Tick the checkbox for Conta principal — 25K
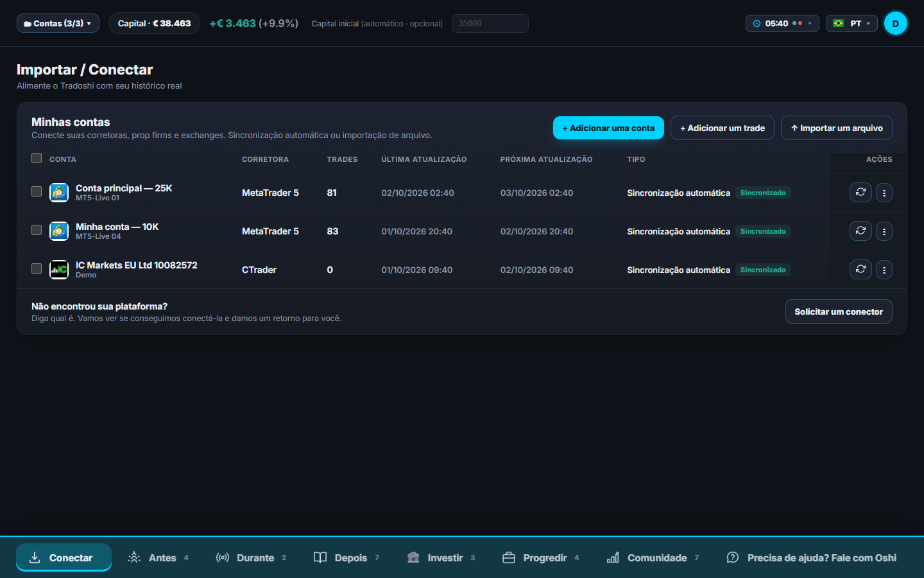924x578 pixels. point(37,191)
